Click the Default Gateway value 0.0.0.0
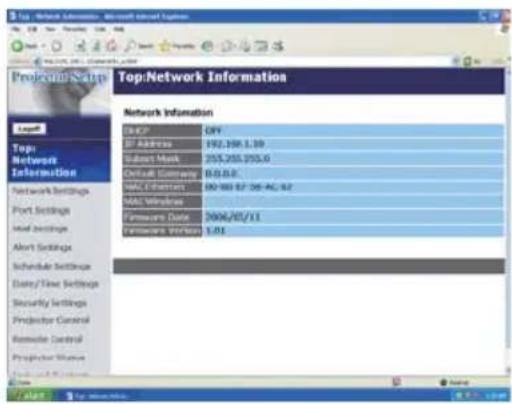The height and width of the screenshot is (404, 512). [x=221, y=173]
